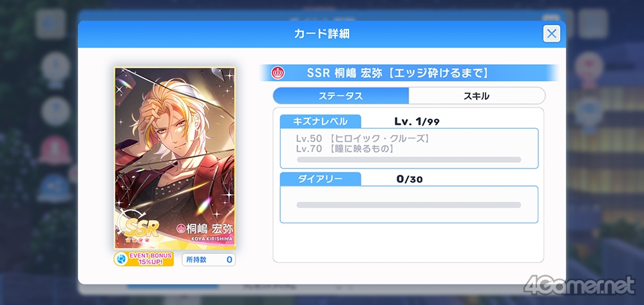Click the ダイアリー section header
644x305 pixels.
pyautogui.click(x=320, y=179)
